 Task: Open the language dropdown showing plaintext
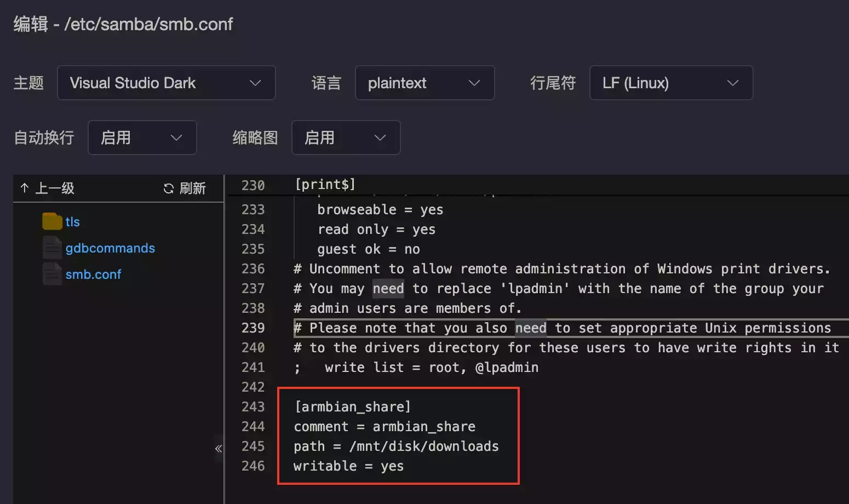pyautogui.click(x=424, y=83)
